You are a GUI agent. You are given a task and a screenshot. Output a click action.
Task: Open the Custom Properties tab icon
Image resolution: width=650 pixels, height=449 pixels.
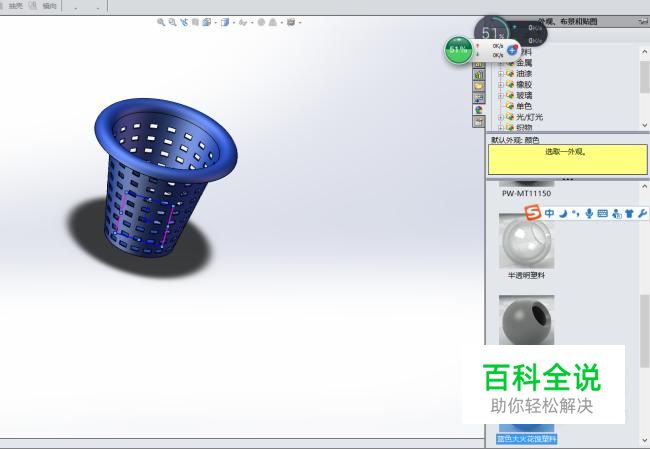[x=479, y=121]
